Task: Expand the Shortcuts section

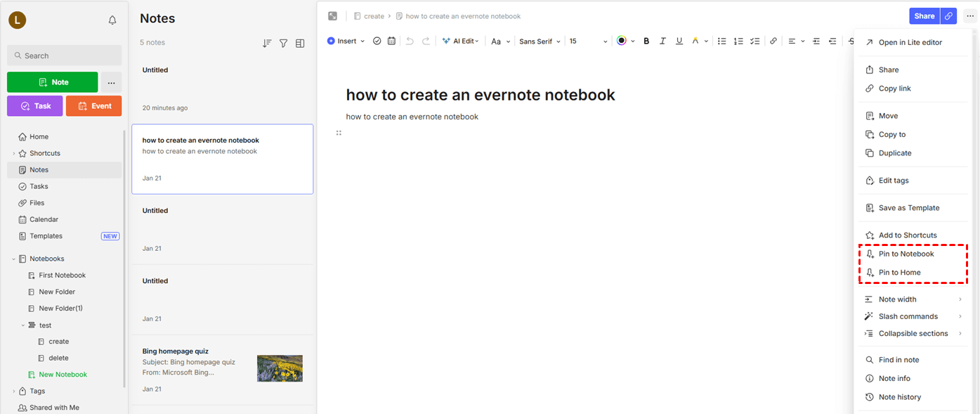Action: click(x=13, y=153)
